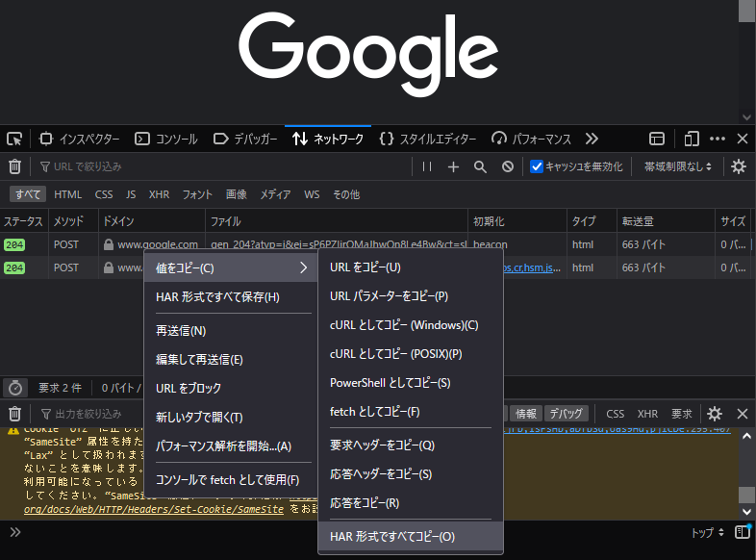Filter requests by HTML
The height and width of the screenshot is (560, 756).
tap(67, 194)
